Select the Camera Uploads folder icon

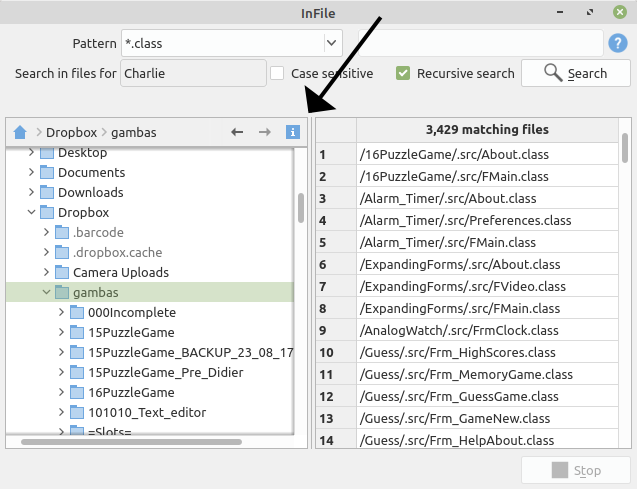[x=62, y=272]
